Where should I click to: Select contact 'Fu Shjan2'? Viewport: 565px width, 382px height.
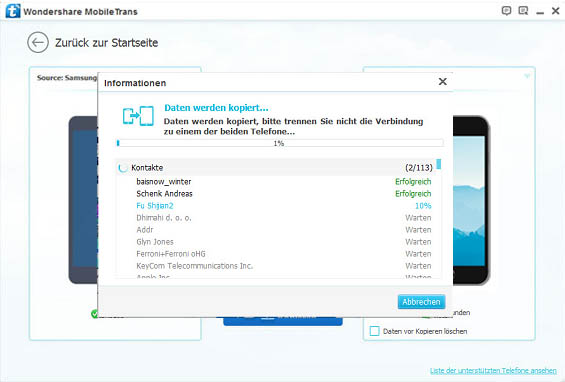point(155,206)
